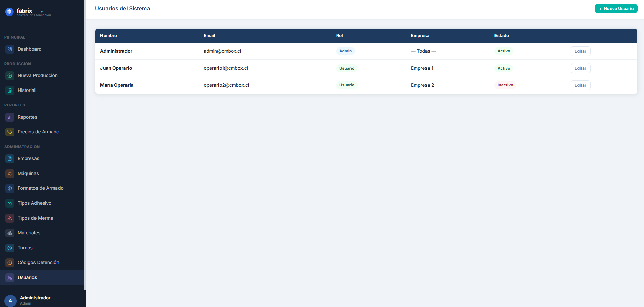The height and width of the screenshot is (307, 644).
Task: Click the Turnos clock icon
Action: pos(10,248)
